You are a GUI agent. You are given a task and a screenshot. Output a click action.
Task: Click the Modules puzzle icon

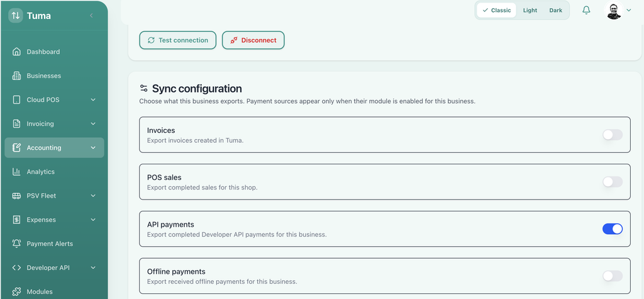(x=16, y=291)
